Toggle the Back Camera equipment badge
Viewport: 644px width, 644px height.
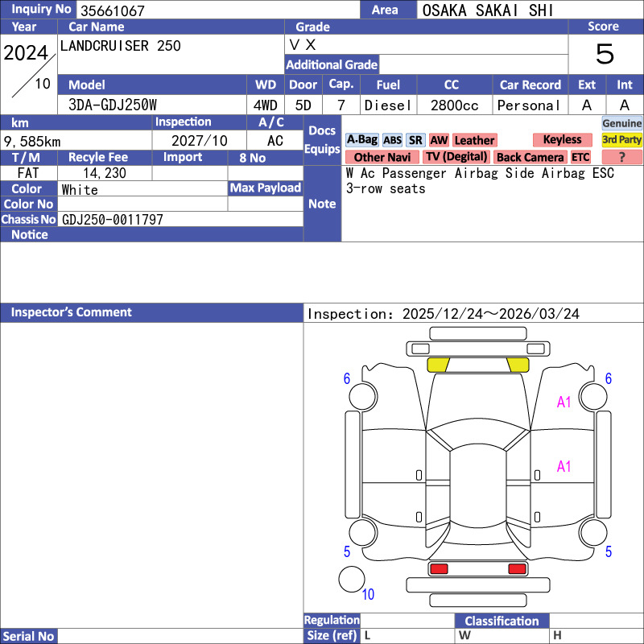530,157
